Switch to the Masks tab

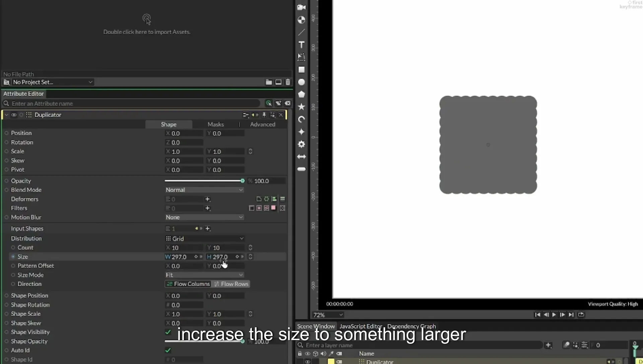(215, 124)
